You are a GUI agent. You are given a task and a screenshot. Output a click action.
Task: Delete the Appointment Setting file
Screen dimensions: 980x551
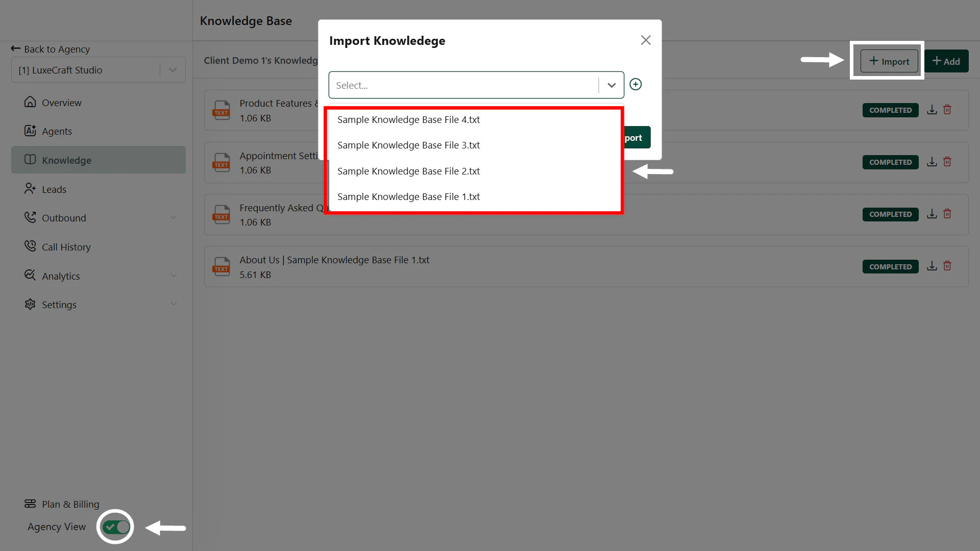[947, 162]
